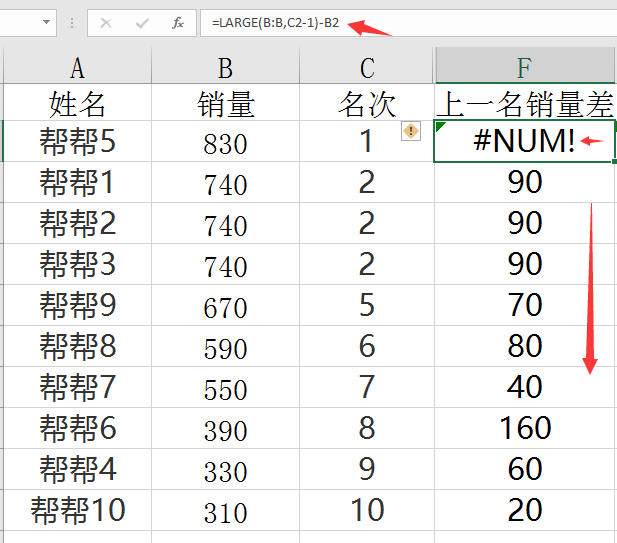Click the Enter checkmark formula bar icon
The height and width of the screenshot is (543, 617).
(142, 24)
